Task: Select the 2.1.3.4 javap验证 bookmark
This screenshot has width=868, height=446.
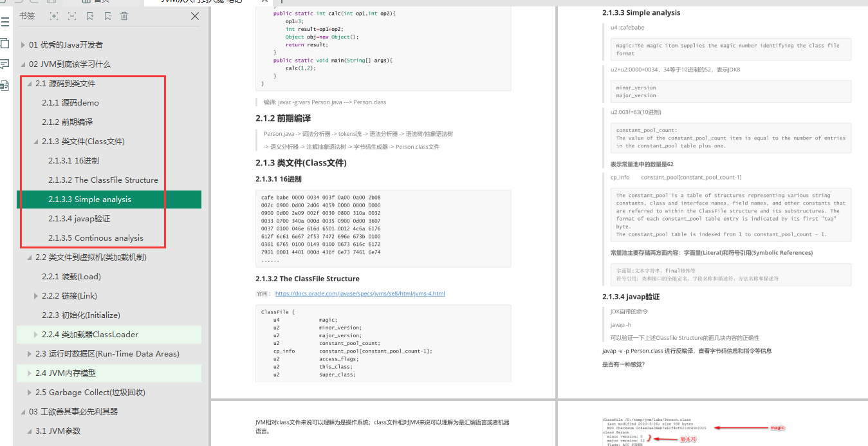Action: [x=79, y=219]
